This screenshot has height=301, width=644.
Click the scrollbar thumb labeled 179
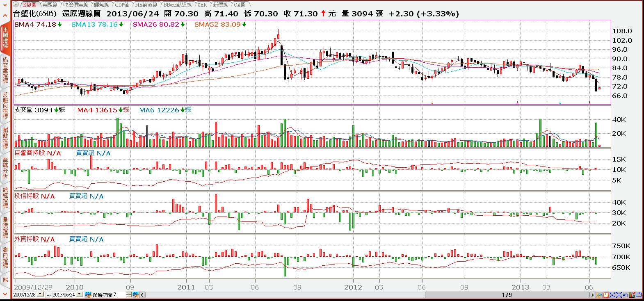coord(507,294)
